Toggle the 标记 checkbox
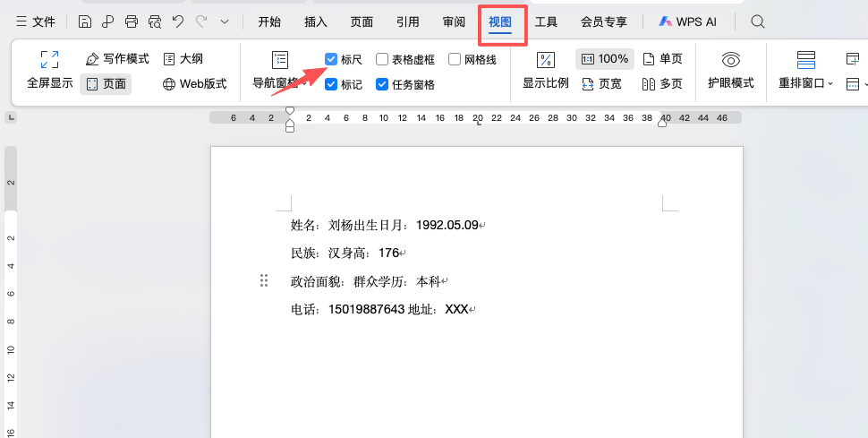This screenshot has height=438, width=868. (331, 84)
